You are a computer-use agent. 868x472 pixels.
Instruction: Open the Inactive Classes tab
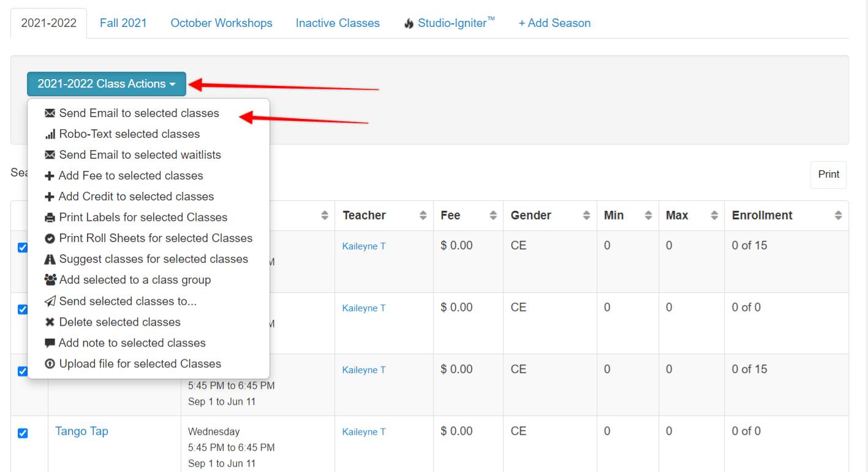point(338,23)
